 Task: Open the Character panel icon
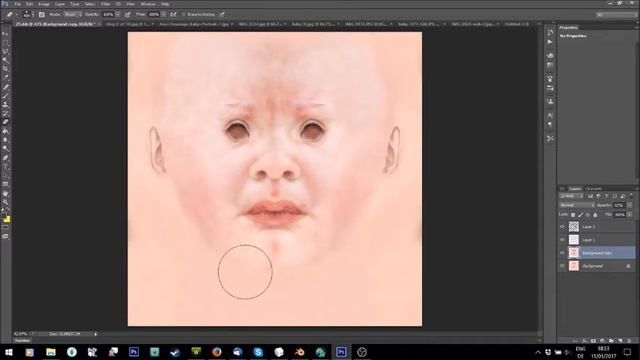[x=550, y=115]
